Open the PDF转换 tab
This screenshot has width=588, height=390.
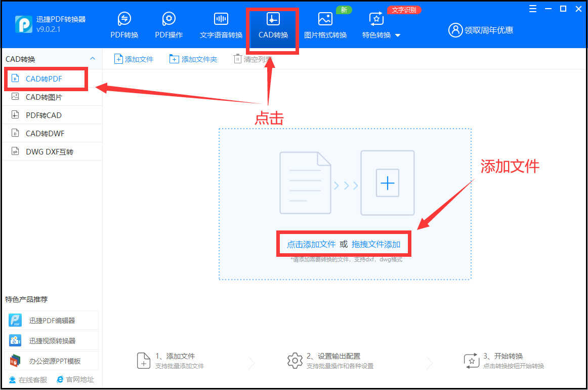[124, 25]
